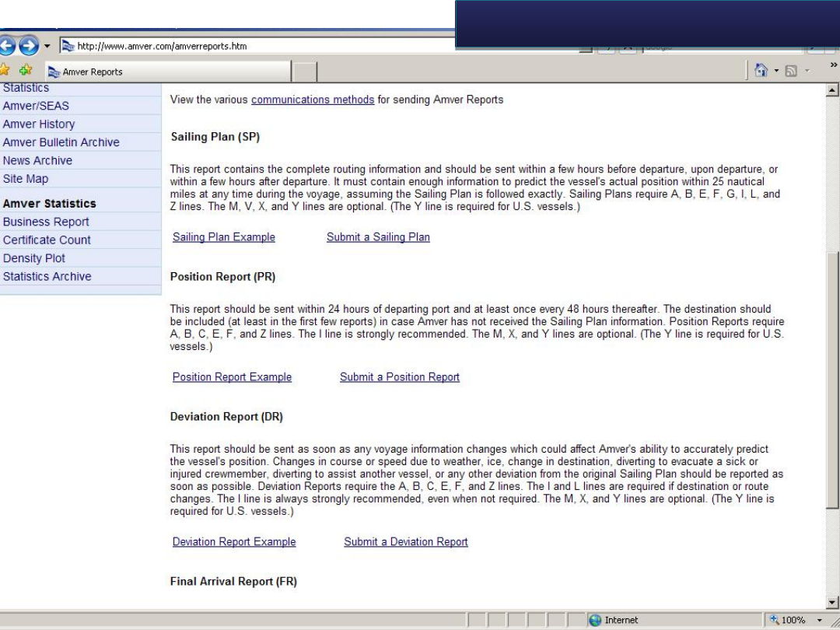
Task: Click the Internet zone globe icon
Action: click(595, 620)
